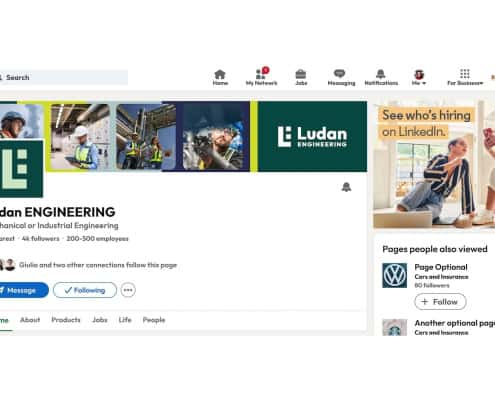This screenshot has height=400, width=495.
Task: Click the '4k followers' text
Action: pyautogui.click(x=40, y=239)
